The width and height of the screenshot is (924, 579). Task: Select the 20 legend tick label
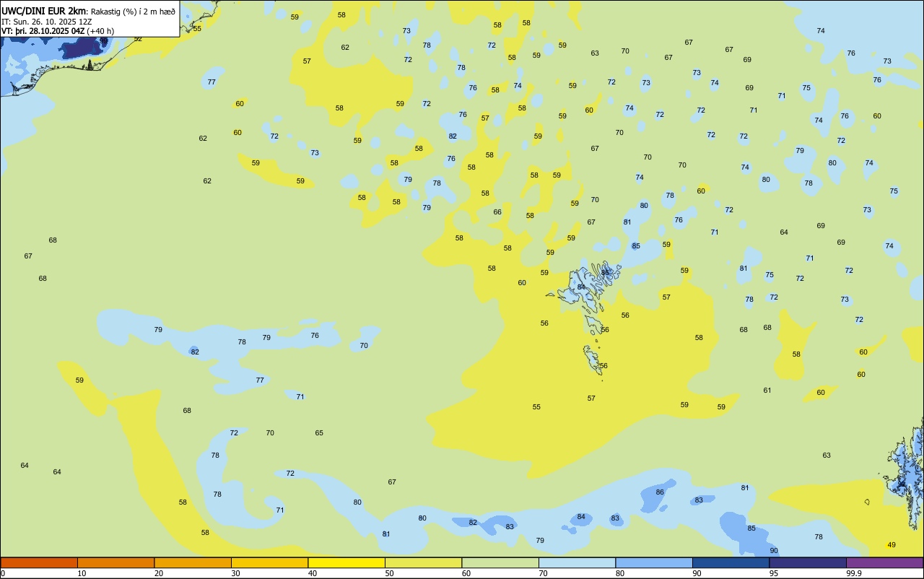point(159,573)
